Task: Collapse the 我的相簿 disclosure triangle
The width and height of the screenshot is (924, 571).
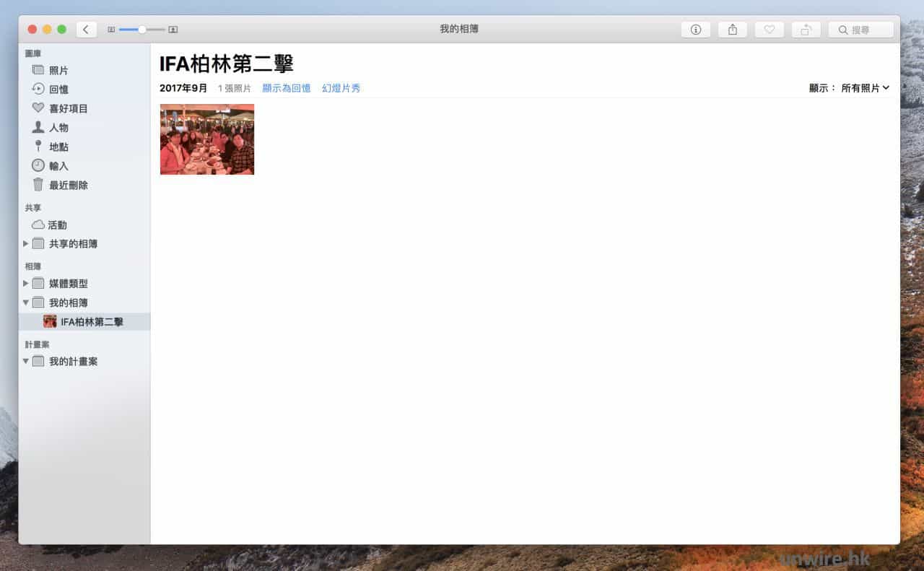Action: pos(26,302)
